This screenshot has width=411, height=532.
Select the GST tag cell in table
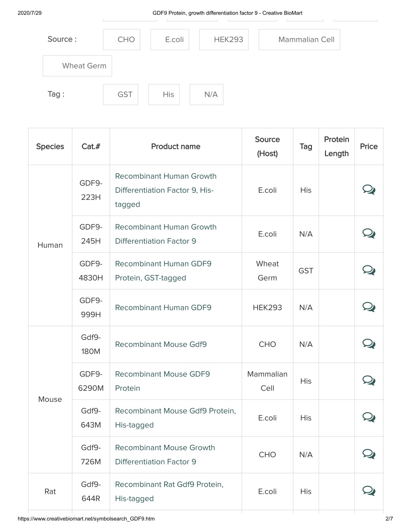pyautogui.click(x=306, y=271)
